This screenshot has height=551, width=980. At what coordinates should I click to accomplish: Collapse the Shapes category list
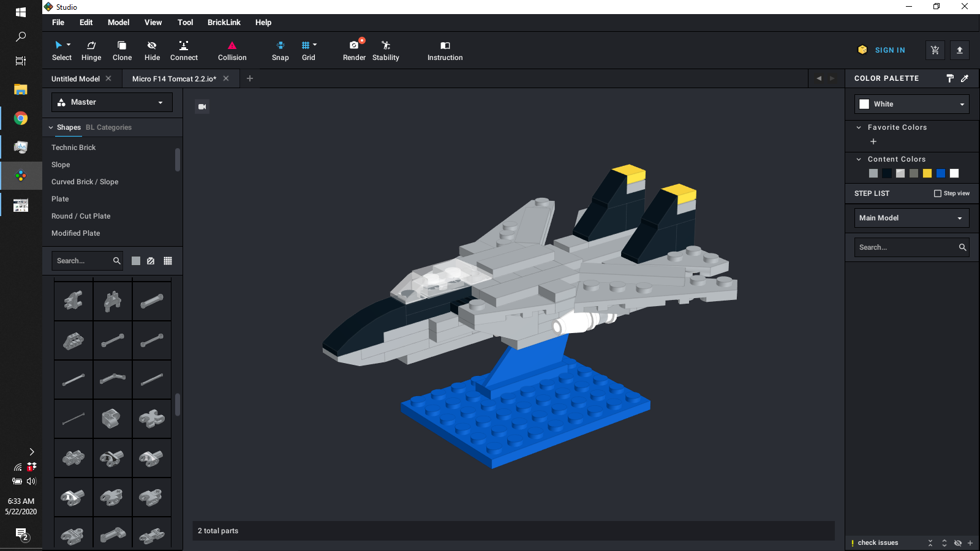[51, 127]
